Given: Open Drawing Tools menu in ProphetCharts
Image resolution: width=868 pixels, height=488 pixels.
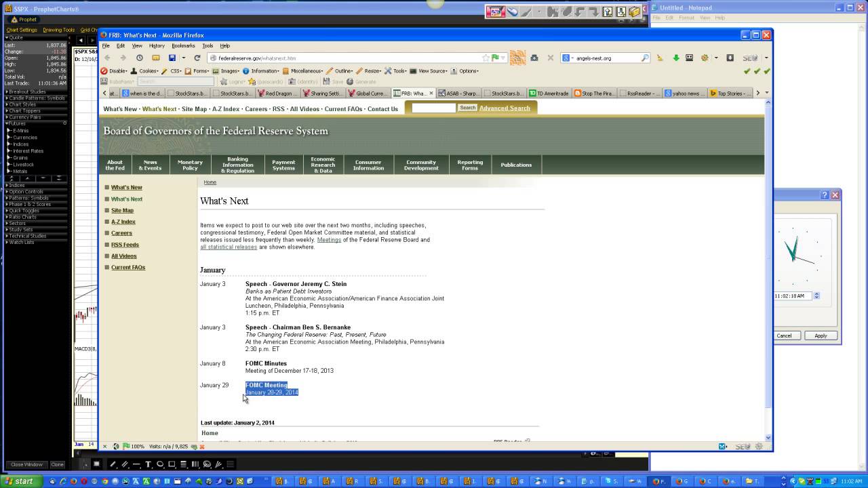Looking at the screenshot, I should pos(59,30).
